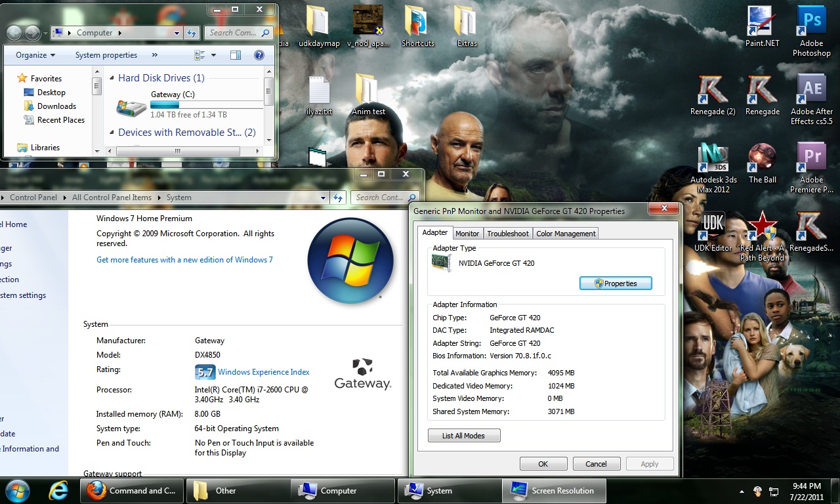Open Adobe Premiere Pro desktop icon

coord(811,159)
